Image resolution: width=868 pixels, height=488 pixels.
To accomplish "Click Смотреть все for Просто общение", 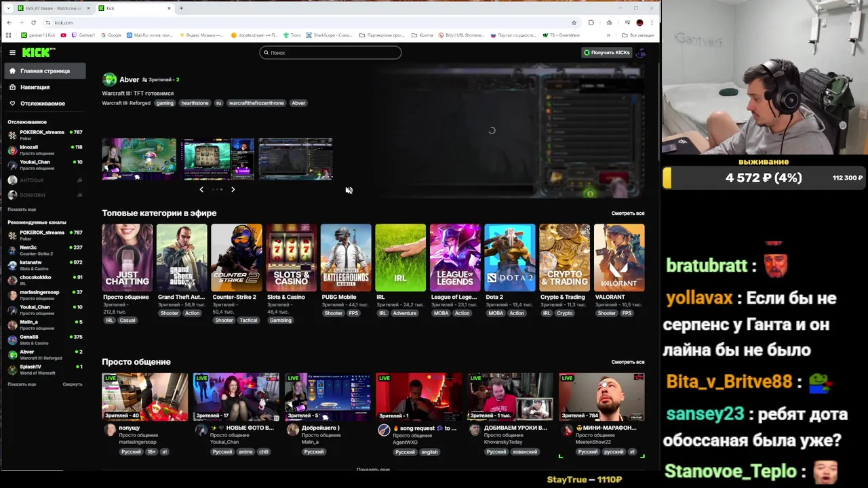I will pyautogui.click(x=628, y=362).
